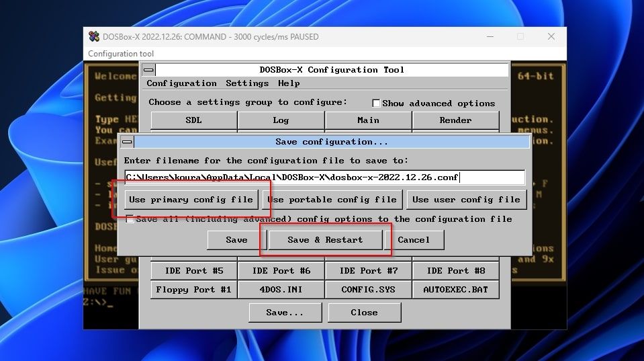Minimize the DOSBox-X window
Viewport: 644px width, 361px height.
(x=490, y=36)
